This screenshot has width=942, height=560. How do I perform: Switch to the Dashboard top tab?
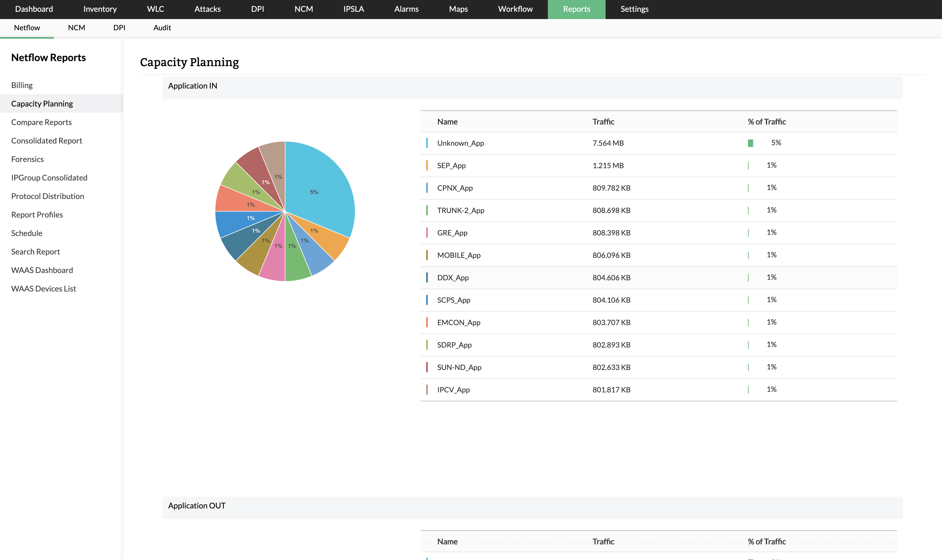(x=34, y=9)
